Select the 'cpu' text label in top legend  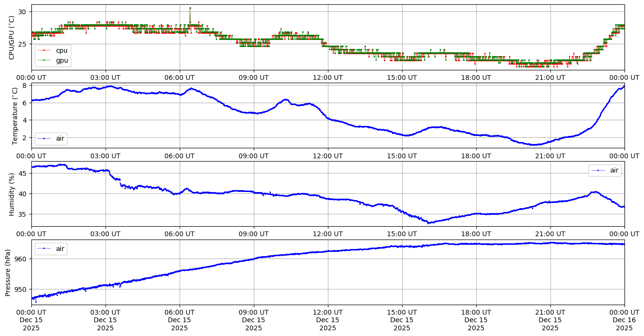point(61,50)
